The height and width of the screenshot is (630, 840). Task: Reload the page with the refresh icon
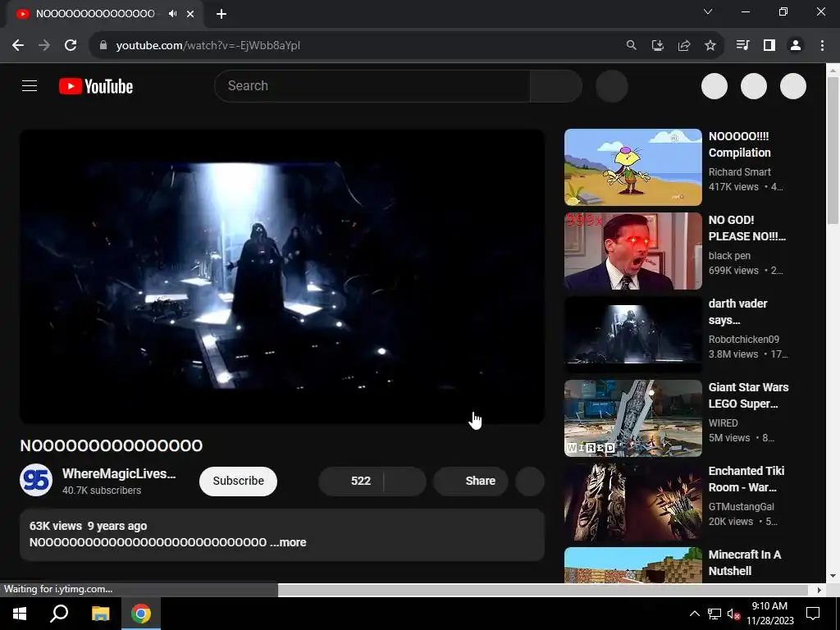(71, 46)
